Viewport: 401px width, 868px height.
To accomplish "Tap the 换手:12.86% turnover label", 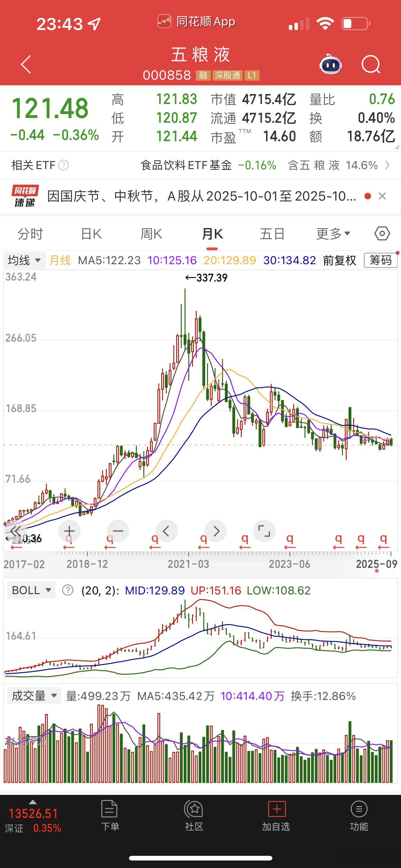I will [x=323, y=696].
